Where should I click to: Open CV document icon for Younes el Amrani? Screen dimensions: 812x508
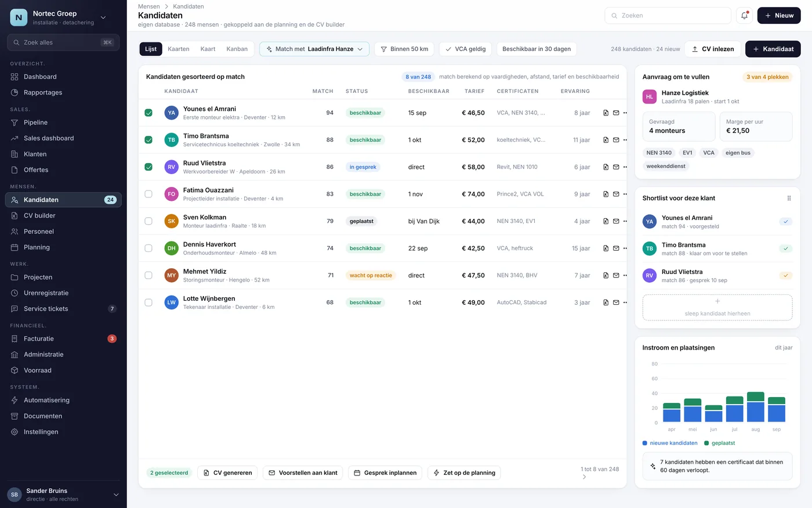pos(606,113)
